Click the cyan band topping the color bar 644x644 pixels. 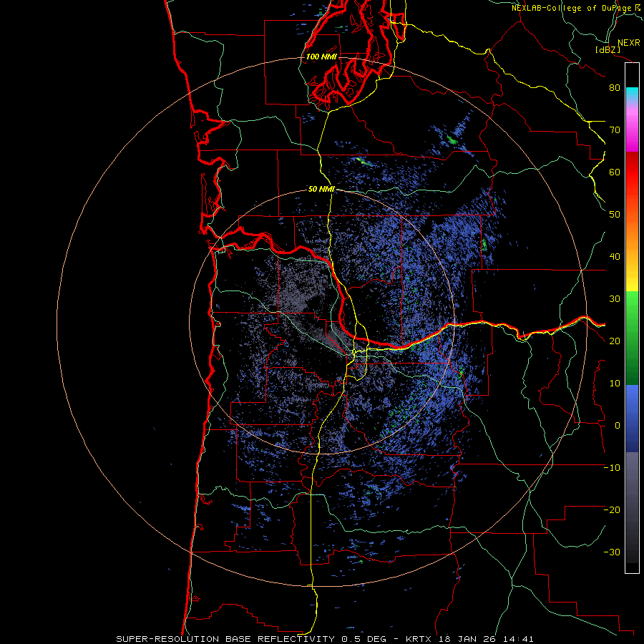tap(632, 94)
